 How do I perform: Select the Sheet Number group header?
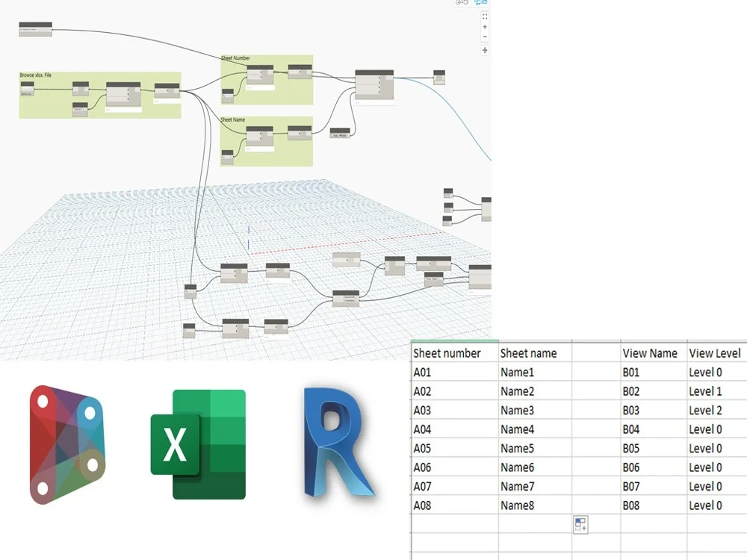click(235, 57)
